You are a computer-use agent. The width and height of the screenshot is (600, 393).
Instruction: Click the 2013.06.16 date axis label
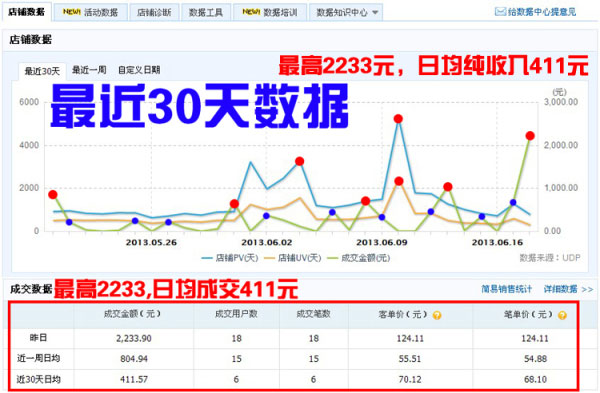coord(497,242)
